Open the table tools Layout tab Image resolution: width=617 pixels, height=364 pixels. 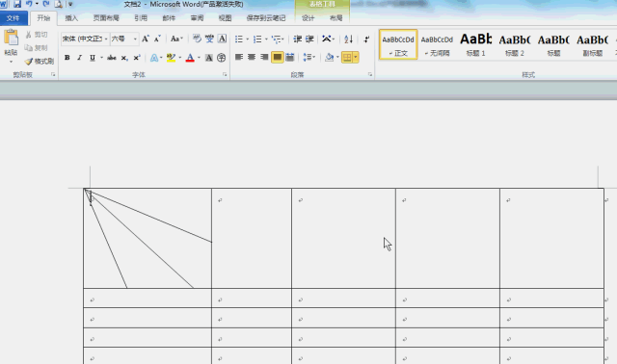336,18
